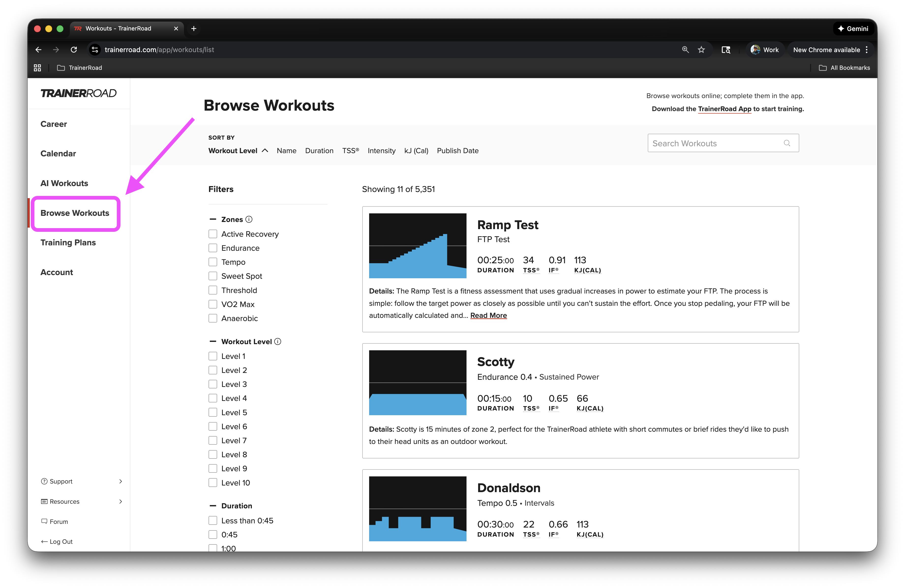Click the Forum link in sidebar

[54, 521]
